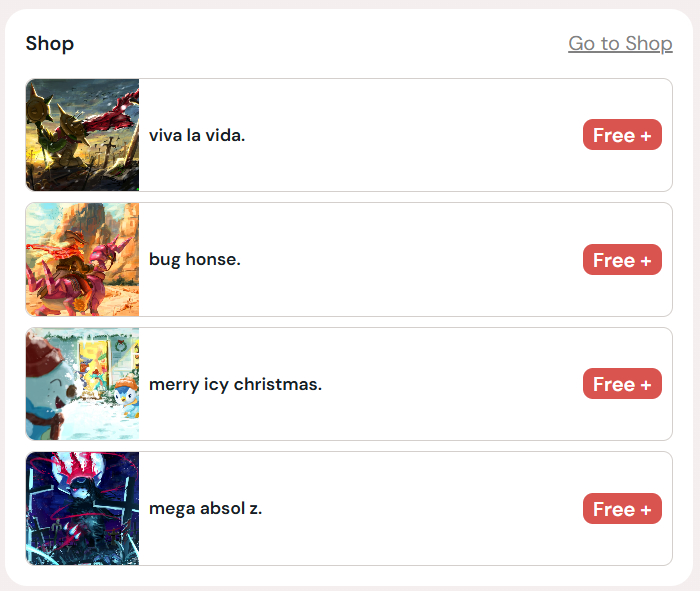Click empty space in mega absol z card
This screenshot has height=591, width=700.
[420, 508]
